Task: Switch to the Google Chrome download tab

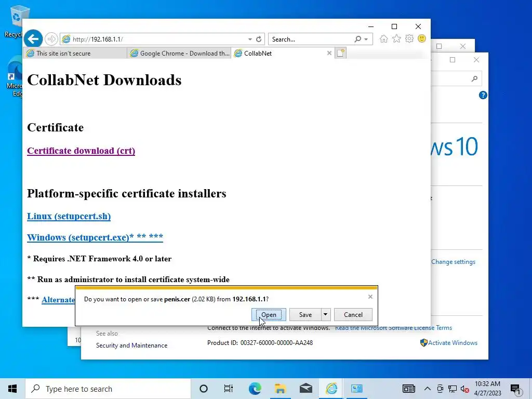Action: (x=179, y=54)
